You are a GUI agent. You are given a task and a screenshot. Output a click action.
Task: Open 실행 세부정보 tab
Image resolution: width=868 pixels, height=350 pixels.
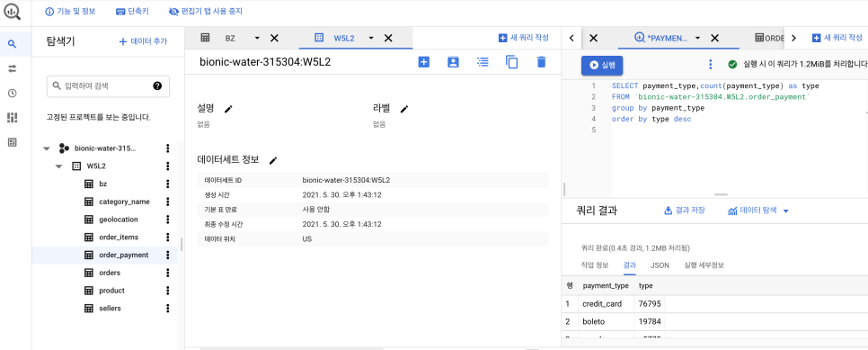(x=704, y=265)
